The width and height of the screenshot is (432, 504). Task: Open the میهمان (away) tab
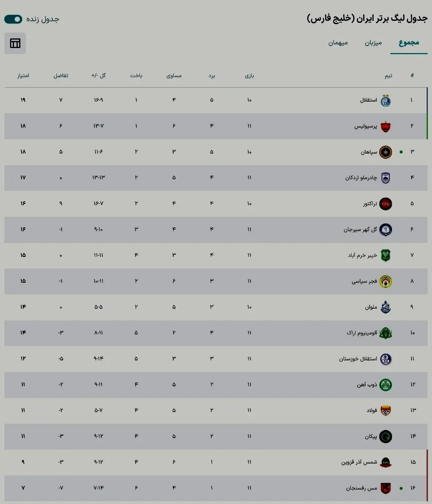(338, 43)
